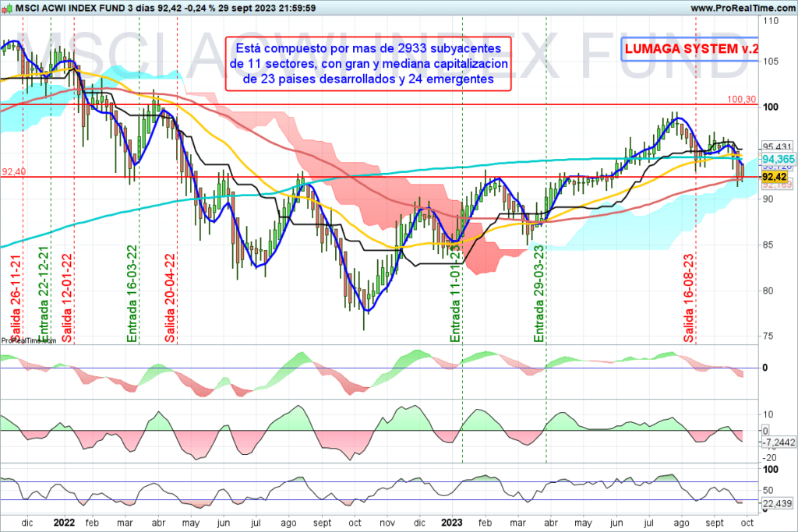Click the 'Entrada 16-03-22' entry marker
This screenshot has height=532, width=798.
132,294
